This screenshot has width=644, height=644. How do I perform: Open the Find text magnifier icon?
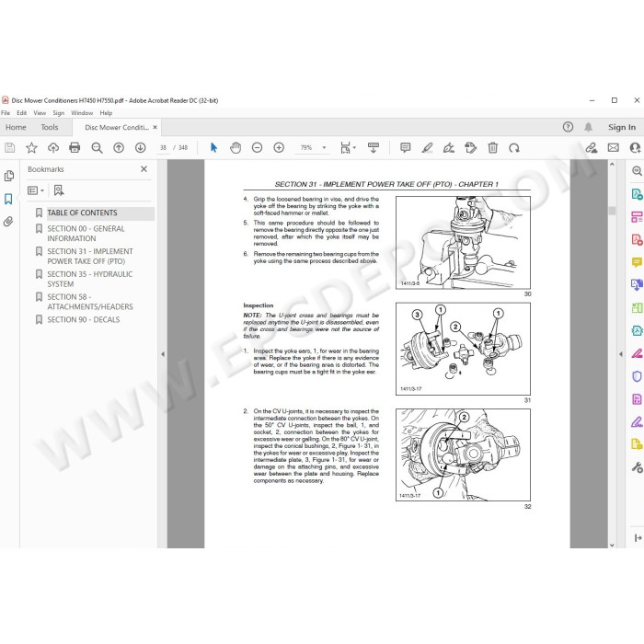tap(97, 148)
